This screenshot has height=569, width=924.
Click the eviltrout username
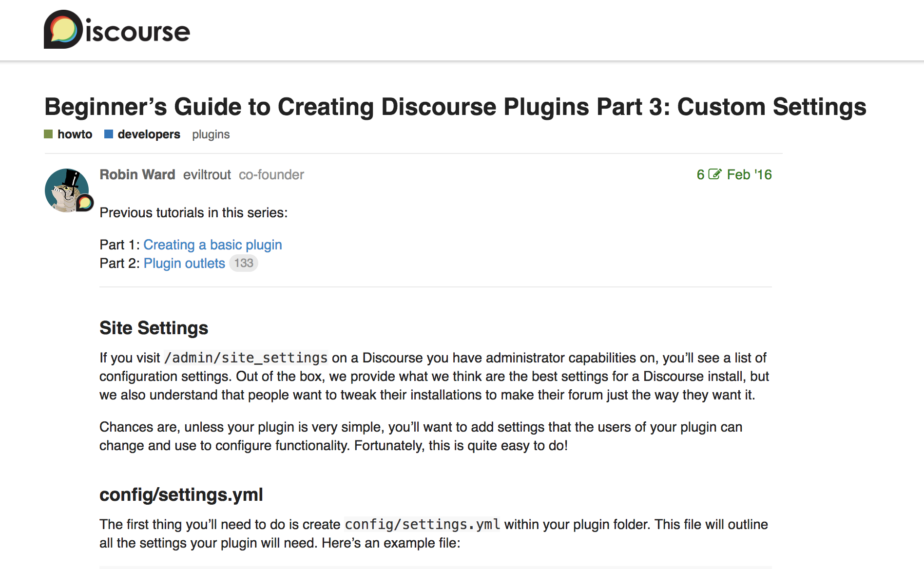point(207,174)
